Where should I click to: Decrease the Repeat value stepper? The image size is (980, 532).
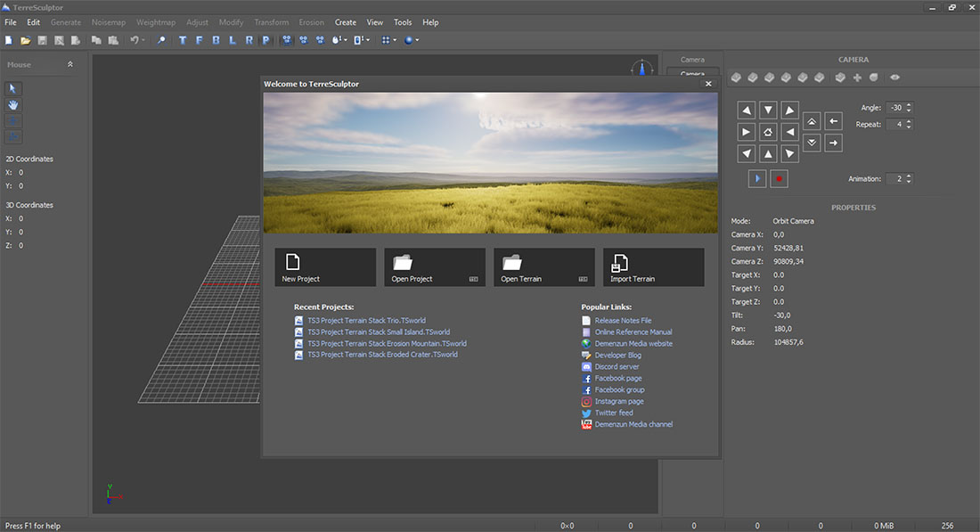pyautogui.click(x=909, y=127)
